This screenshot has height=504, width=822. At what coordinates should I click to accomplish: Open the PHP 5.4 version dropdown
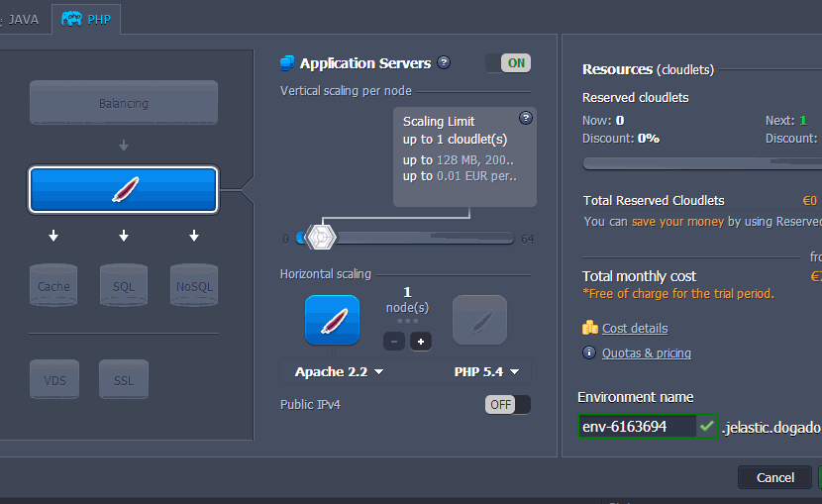pyautogui.click(x=486, y=372)
